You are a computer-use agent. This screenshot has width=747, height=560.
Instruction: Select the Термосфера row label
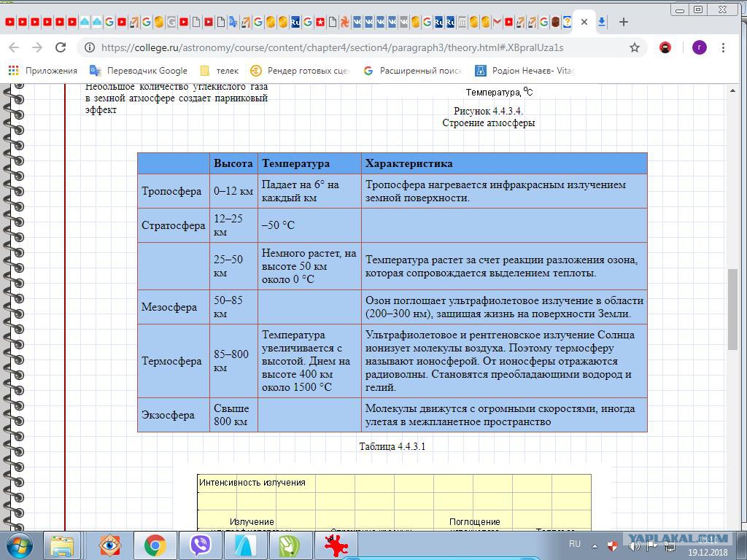pos(171,361)
